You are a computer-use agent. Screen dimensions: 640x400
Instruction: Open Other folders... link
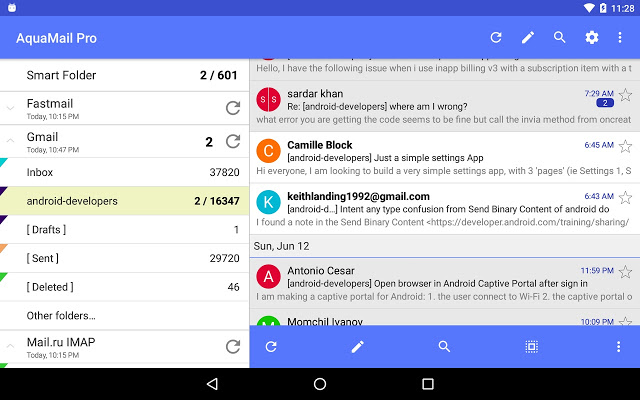point(62,315)
